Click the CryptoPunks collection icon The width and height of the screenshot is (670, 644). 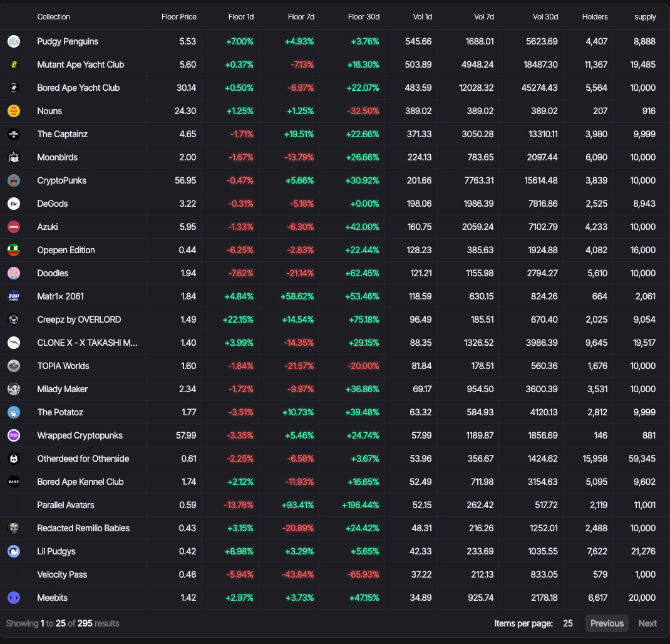pos(14,180)
